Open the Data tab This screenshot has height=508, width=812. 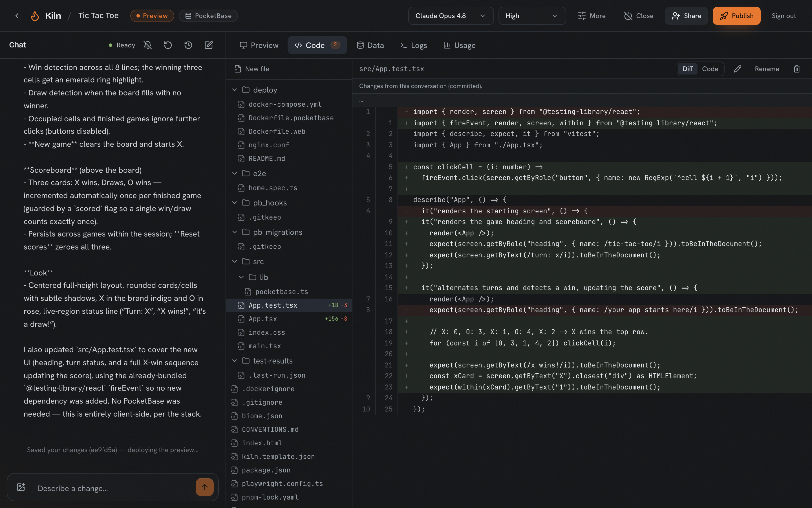pos(370,45)
